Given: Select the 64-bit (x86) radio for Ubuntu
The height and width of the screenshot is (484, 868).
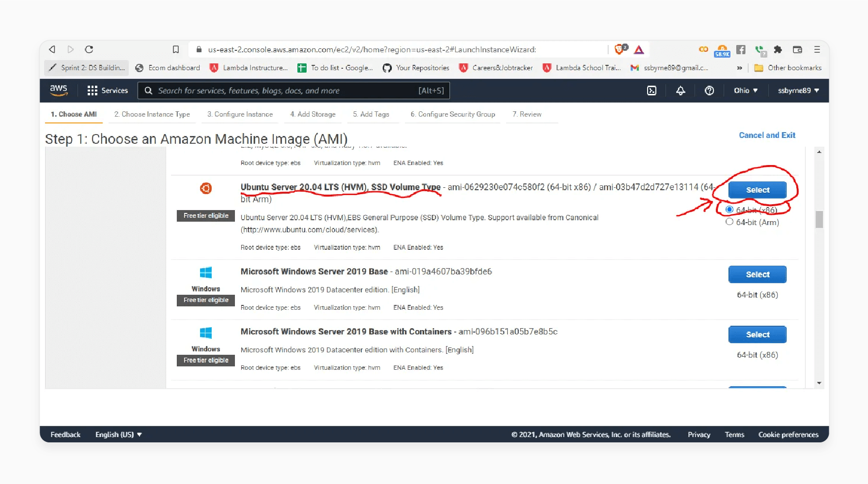Looking at the screenshot, I should (729, 210).
